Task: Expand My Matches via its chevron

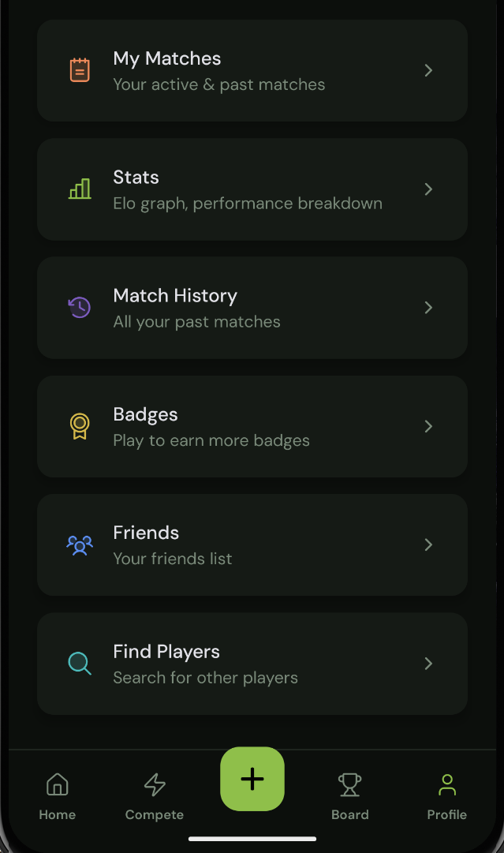Action: (428, 70)
